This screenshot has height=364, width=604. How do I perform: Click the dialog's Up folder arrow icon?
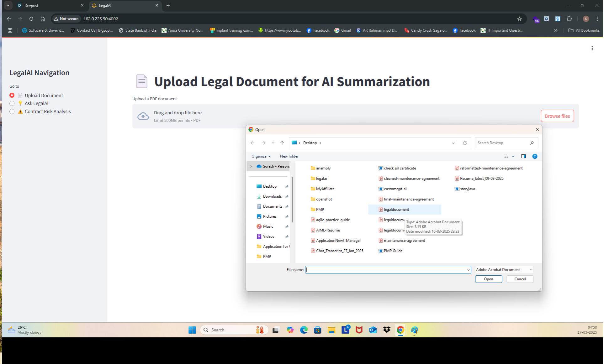[282, 143]
